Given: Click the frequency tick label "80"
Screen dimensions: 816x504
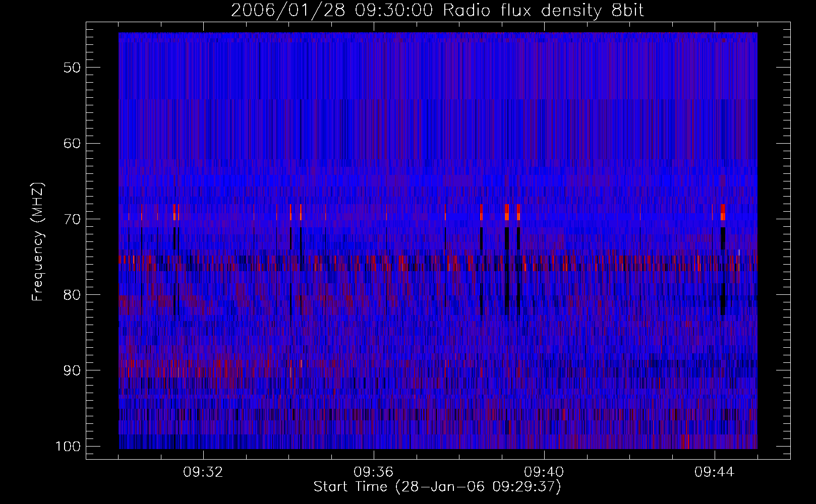Looking at the screenshot, I should pyautogui.click(x=72, y=295).
